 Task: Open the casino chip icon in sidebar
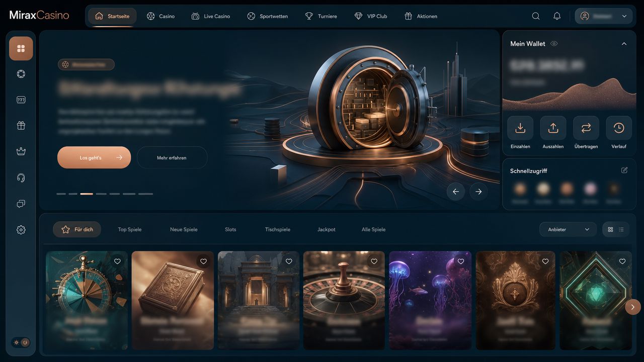pos(21,74)
